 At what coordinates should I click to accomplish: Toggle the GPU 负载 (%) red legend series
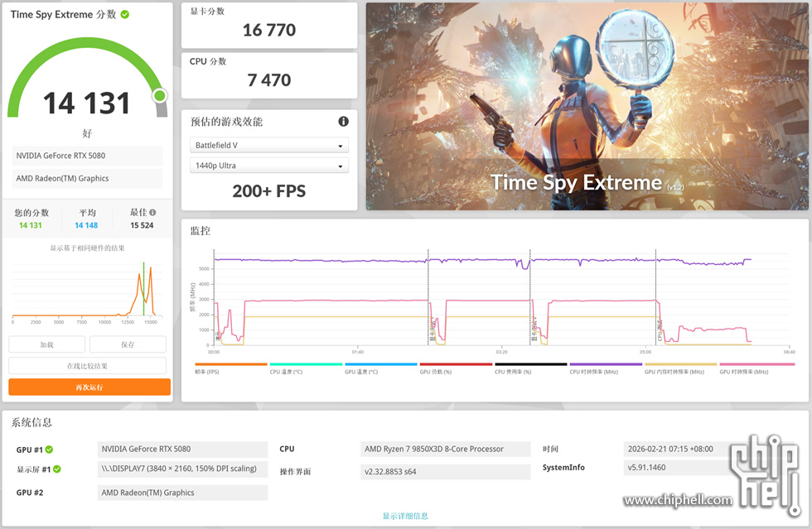(x=456, y=365)
